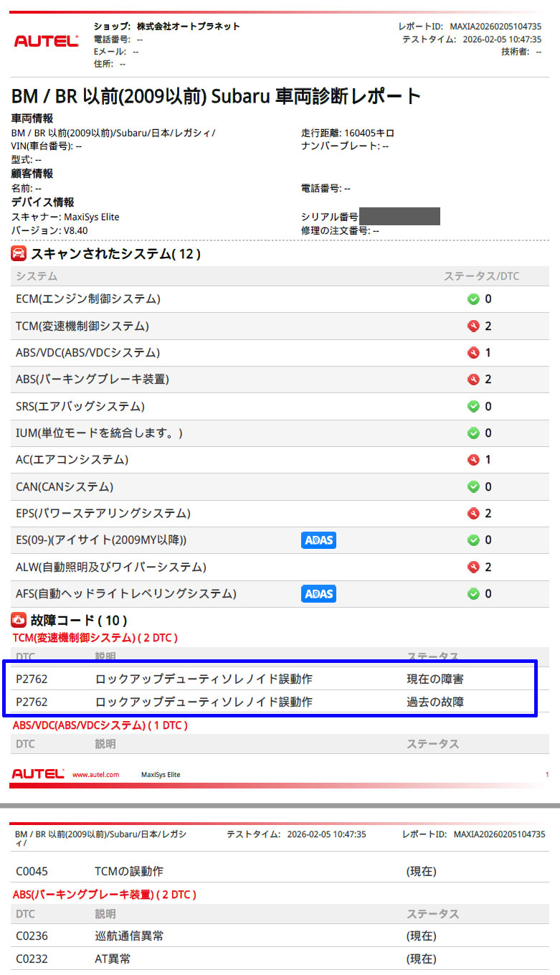Click the 車両情報 section heading

tap(32, 118)
